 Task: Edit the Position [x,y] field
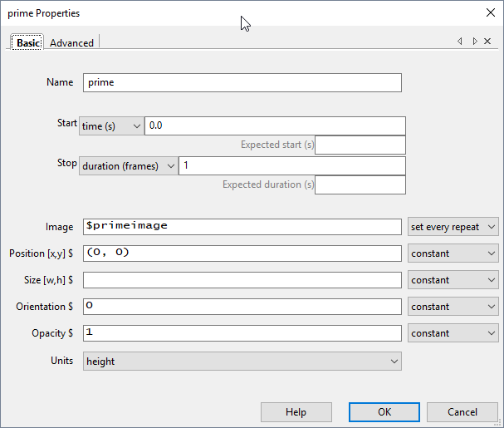pyautogui.click(x=242, y=253)
